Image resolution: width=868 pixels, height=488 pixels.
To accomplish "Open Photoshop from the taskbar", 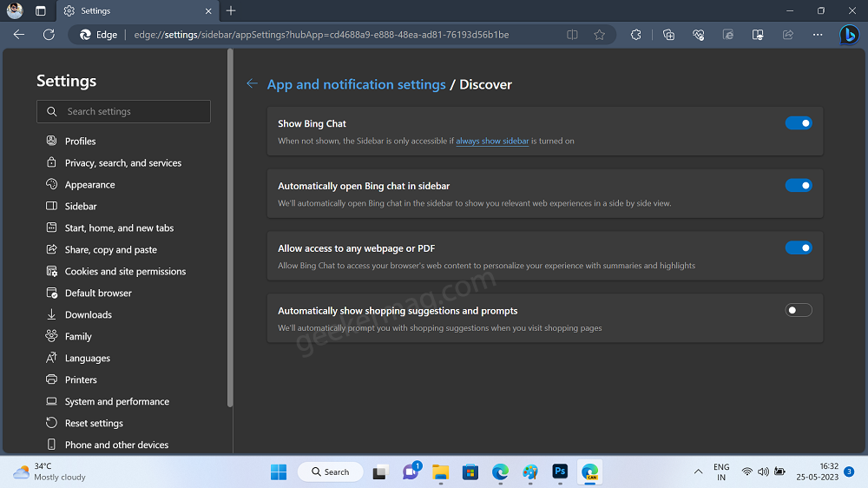I will click(560, 472).
